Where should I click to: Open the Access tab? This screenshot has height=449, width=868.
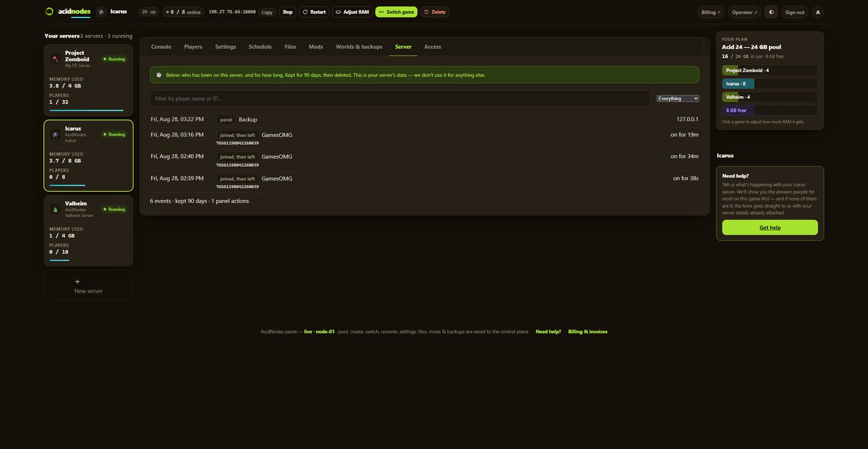coord(432,47)
